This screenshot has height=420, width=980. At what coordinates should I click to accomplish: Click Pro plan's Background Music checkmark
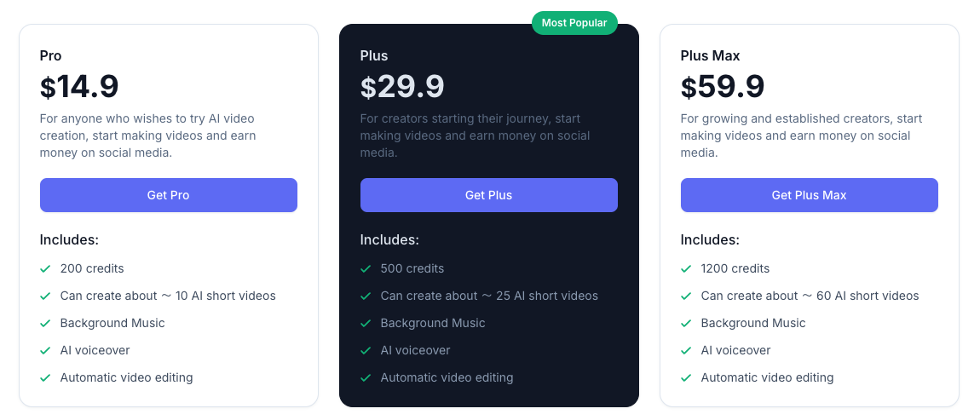click(46, 323)
